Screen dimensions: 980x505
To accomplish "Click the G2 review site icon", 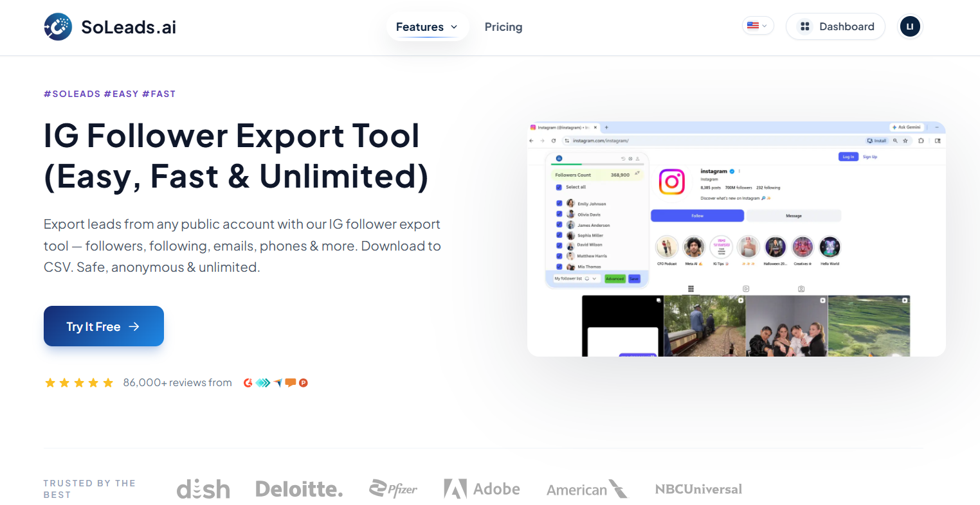I will click(248, 383).
